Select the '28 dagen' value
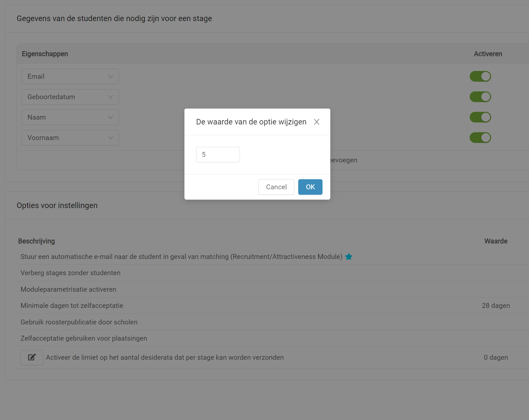The image size is (529, 420). pos(496,306)
